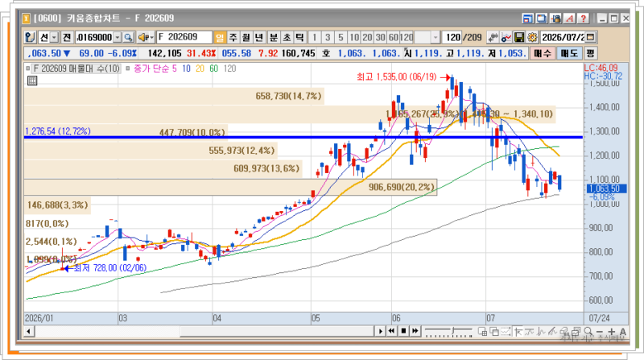The image size is (644, 360).
Task: Click the 2026/07 date input field
Action: [x=563, y=37]
